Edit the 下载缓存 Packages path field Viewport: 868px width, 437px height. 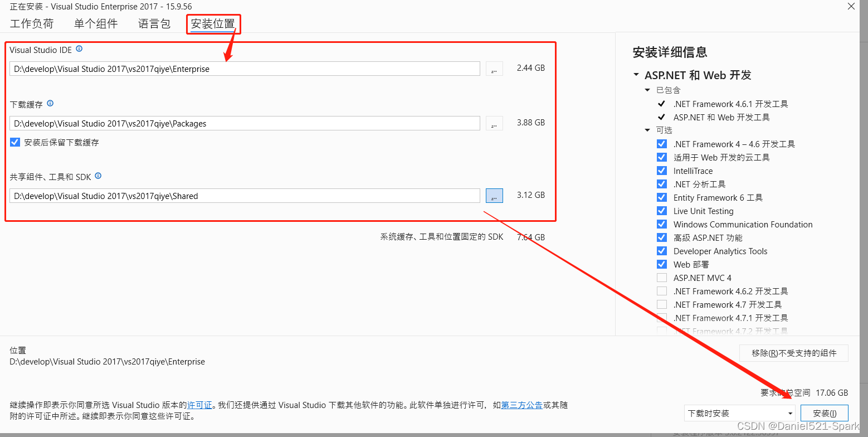tap(245, 123)
